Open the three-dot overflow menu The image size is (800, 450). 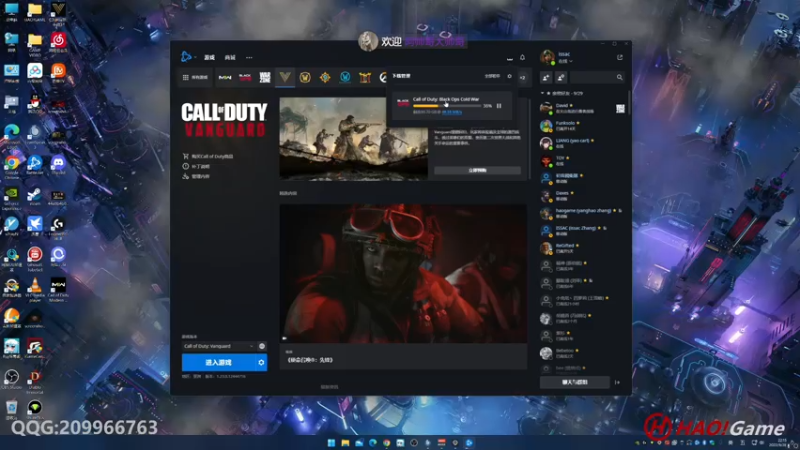(249, 58)
